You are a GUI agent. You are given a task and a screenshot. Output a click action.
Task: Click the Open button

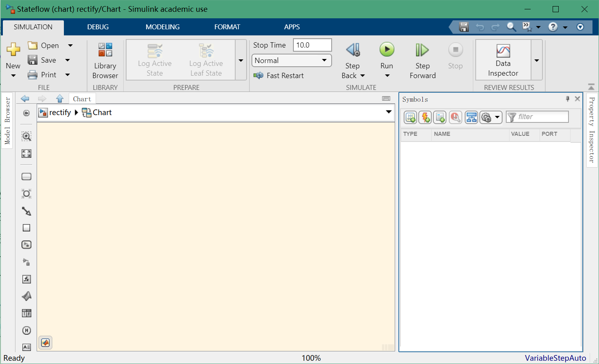click(x=44, y=46)
